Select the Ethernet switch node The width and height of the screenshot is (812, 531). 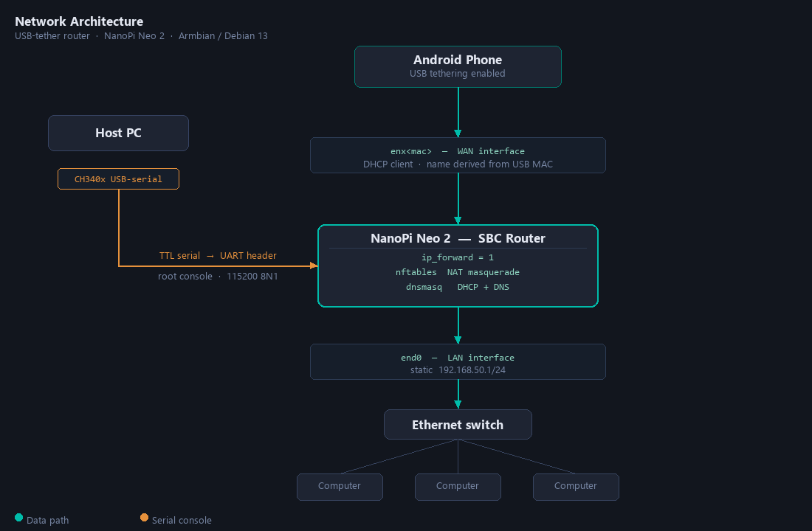point(458,424)
